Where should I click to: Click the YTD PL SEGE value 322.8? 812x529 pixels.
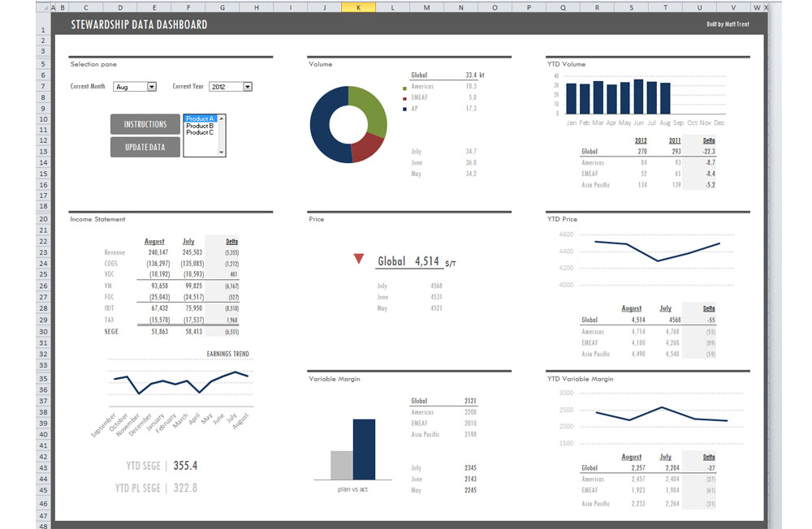[185, 488]
